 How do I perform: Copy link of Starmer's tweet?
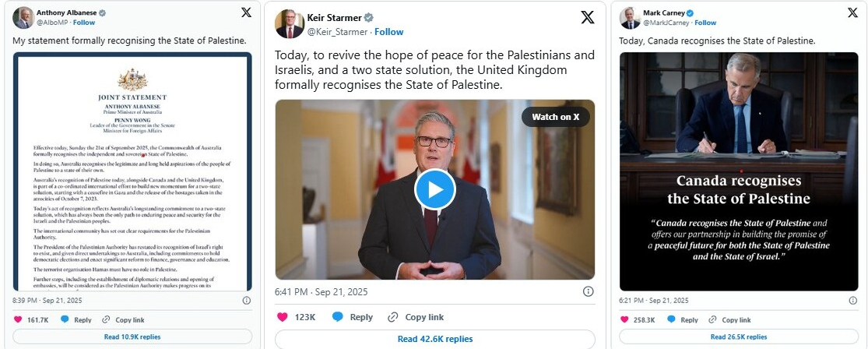[x=416, y=317]
